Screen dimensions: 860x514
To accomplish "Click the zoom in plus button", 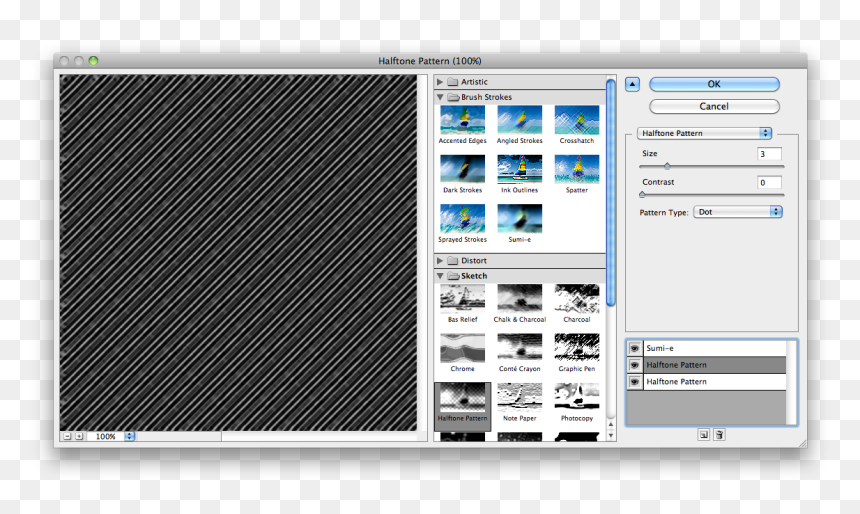I will [79, 436].
